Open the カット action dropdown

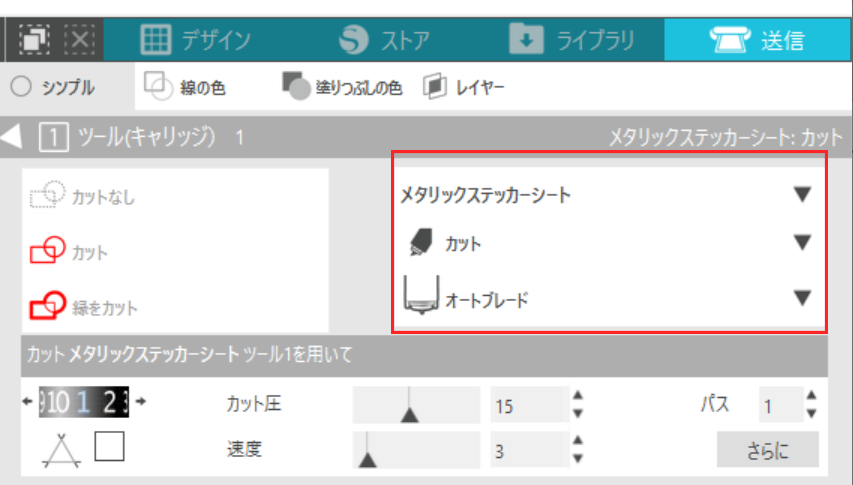click(607, 242)
